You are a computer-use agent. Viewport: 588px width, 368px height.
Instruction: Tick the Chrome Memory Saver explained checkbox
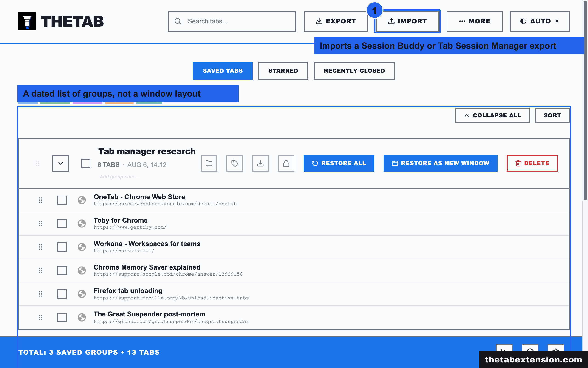(x=62, y=270)
